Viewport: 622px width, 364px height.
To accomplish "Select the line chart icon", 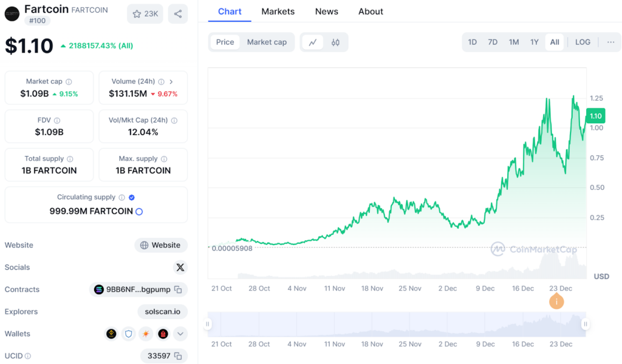I will (313, 42).
